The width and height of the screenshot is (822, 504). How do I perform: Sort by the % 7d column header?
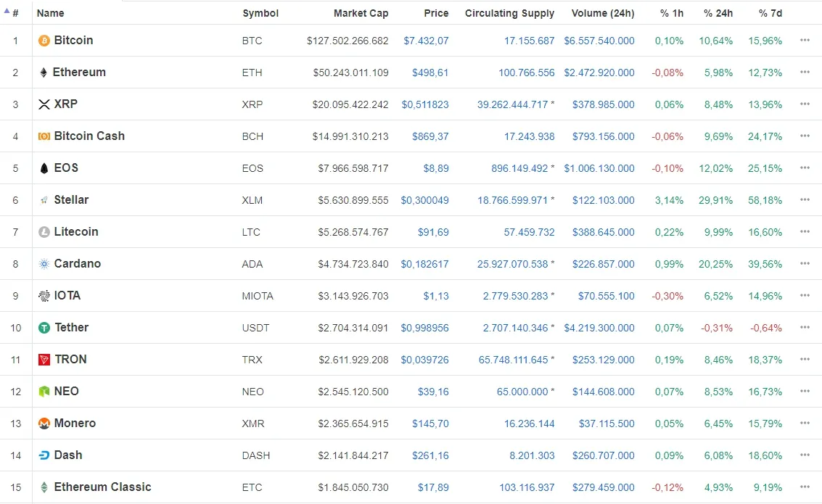[x=770, y=13]
